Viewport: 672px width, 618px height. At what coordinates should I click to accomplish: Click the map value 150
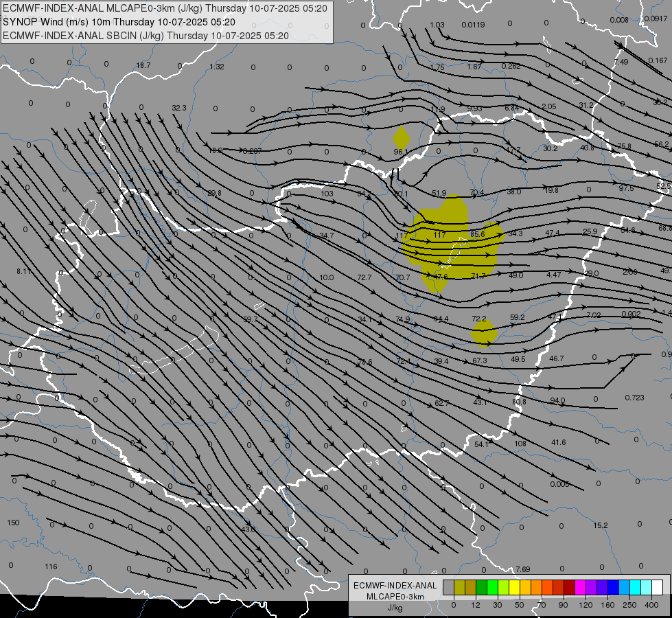(x=13, y=523)
